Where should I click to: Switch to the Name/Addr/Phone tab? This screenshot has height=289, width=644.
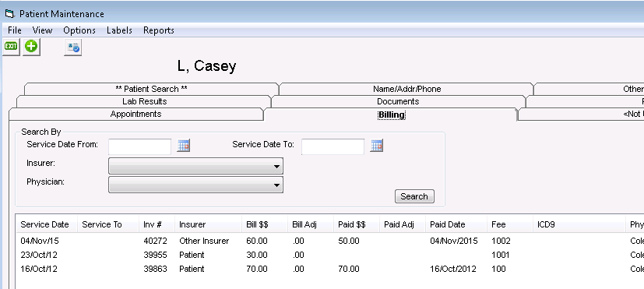point(406,89)
